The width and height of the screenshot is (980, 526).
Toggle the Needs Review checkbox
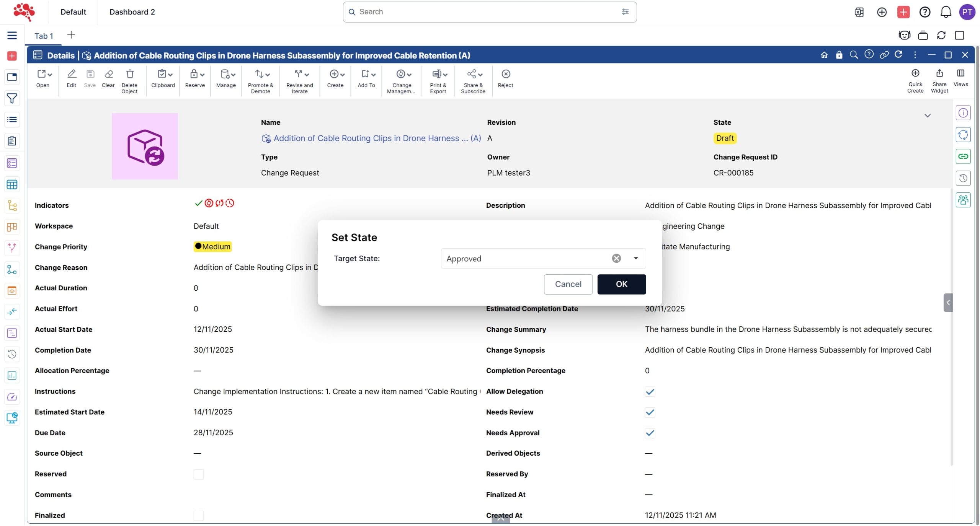tap(650, 412)
